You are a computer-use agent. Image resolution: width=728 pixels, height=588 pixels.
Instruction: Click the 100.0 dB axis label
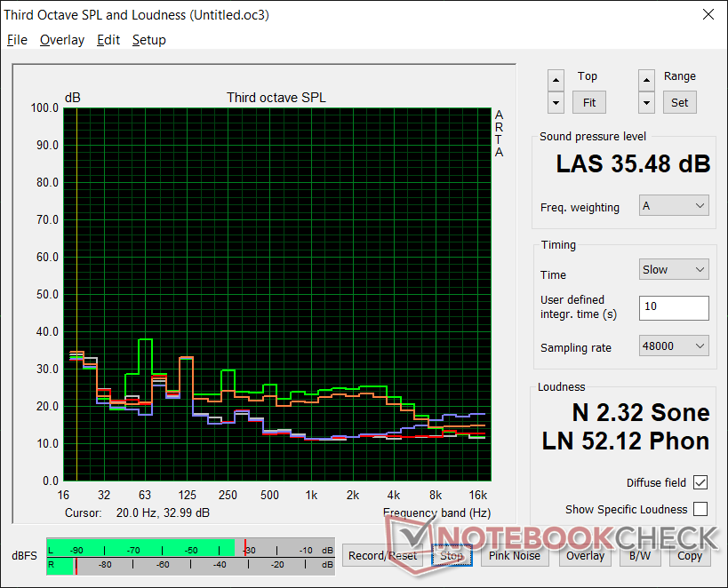(44, 108)
